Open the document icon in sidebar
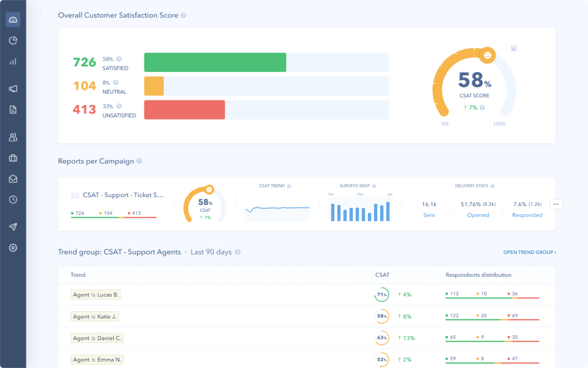The width and height of the screenshot is (588, 368). [x=13, y=110]
